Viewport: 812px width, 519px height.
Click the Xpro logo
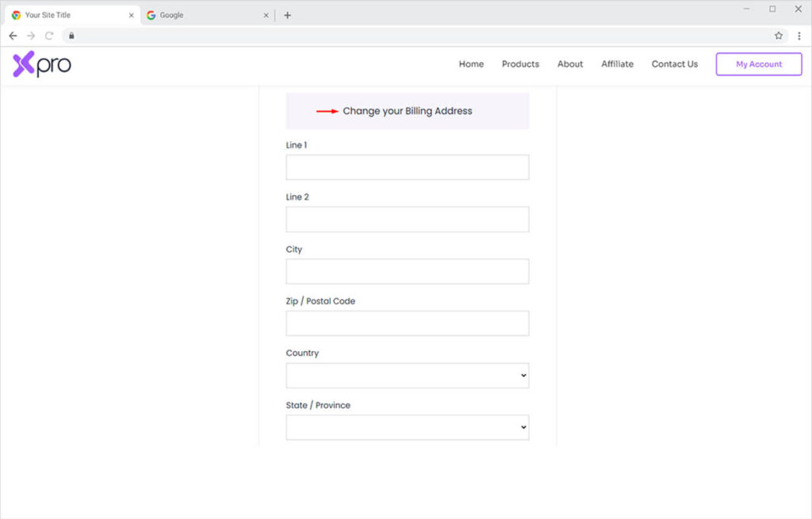(42, 65)
